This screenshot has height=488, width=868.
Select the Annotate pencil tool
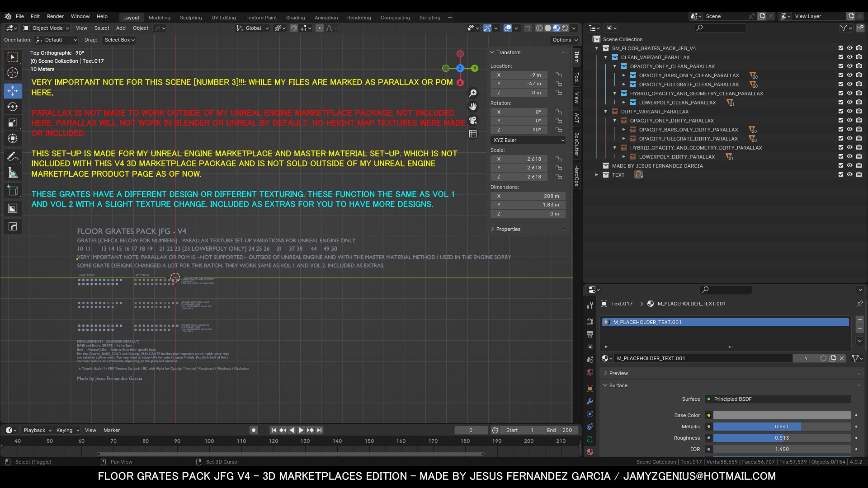[13, 157]
